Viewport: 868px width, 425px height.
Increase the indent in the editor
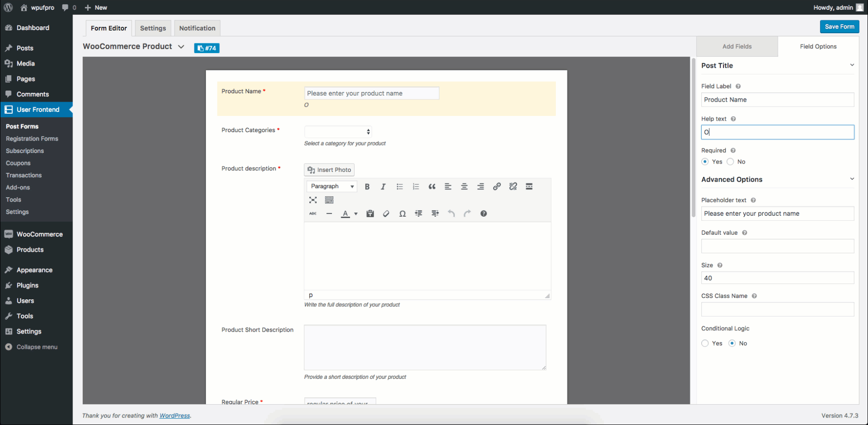point(435,213)
